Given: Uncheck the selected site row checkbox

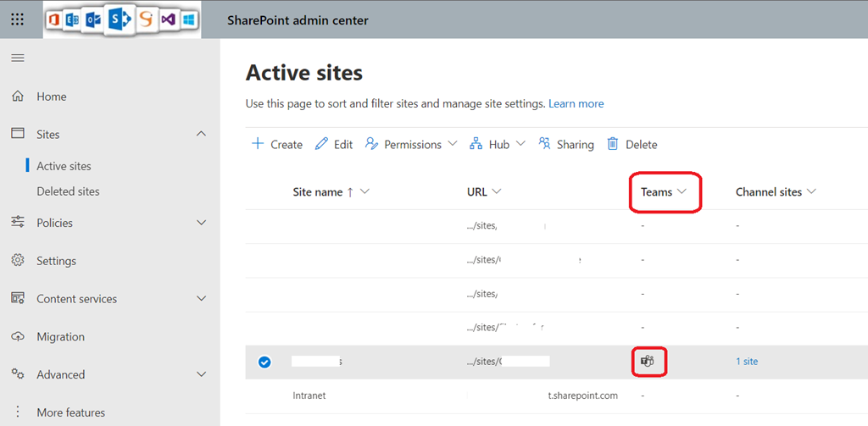Looking at the screenshot, I should tap(264, 362).
